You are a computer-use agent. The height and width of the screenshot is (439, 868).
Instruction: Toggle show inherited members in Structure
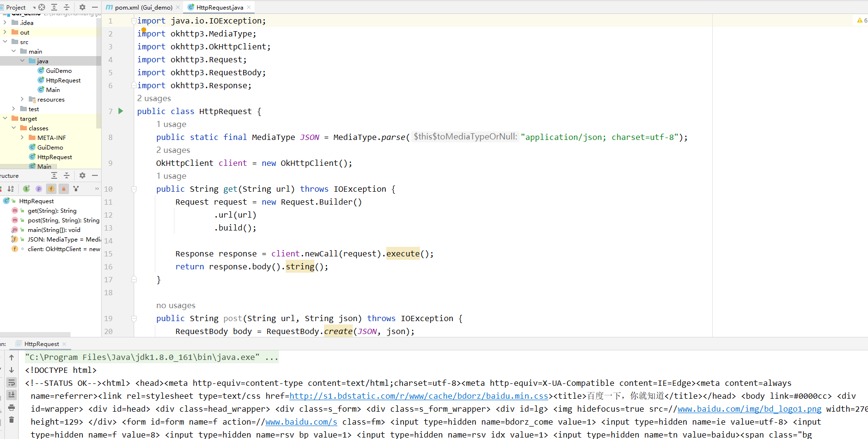pos(26,189)
